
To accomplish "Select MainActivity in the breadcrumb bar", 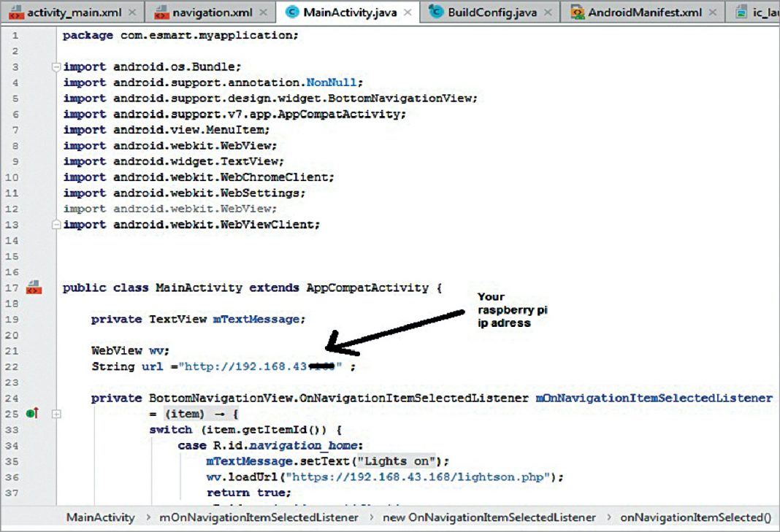I will click(100, 517).
